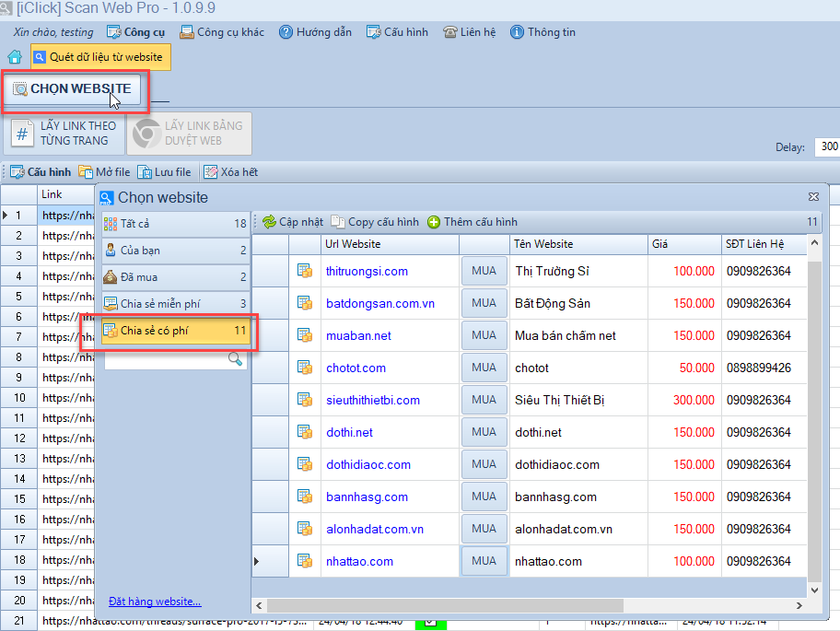The height and width of the screenshot is (631, 840).
Task: Click the website search magnifier icon
Action: point(235,359)
